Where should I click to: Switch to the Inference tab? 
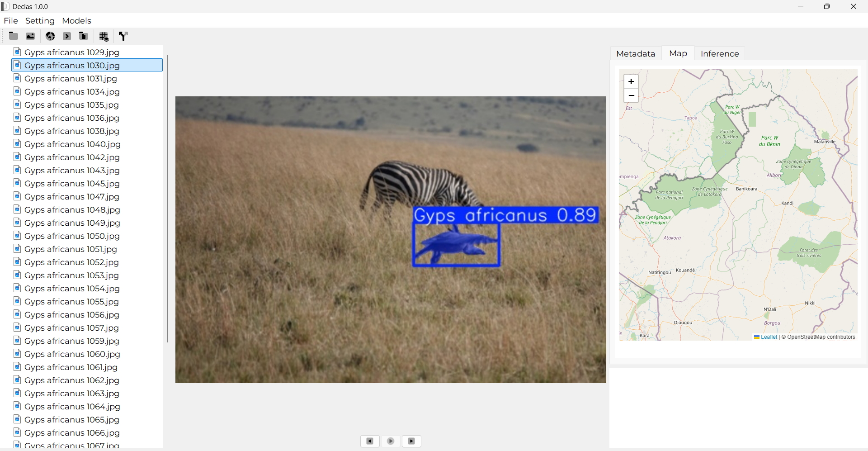[719, 54]
